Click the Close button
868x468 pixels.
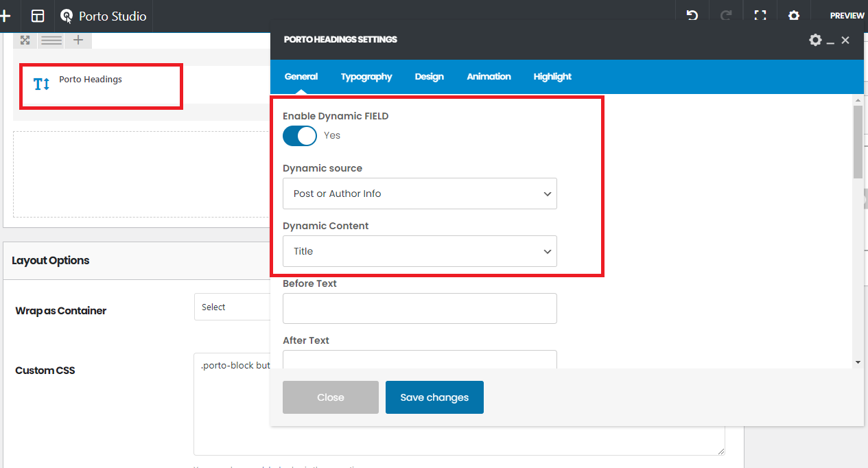coord(331,397)
